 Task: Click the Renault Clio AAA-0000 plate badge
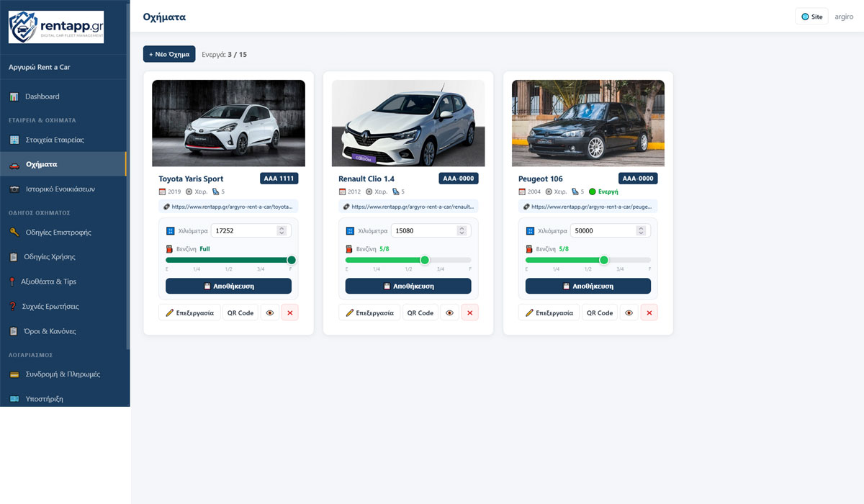[459, 179]
